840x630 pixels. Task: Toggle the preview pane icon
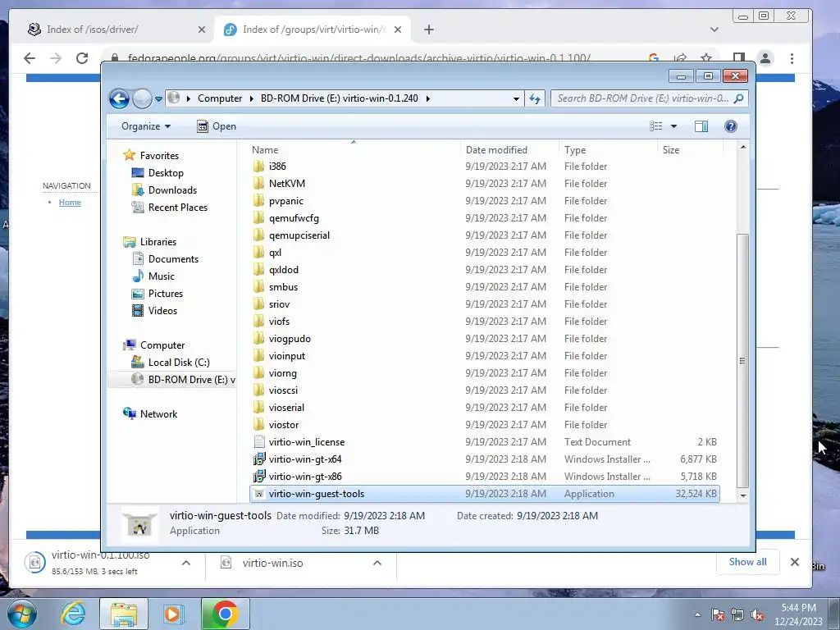pyautogui.click(x=701, y=126)
